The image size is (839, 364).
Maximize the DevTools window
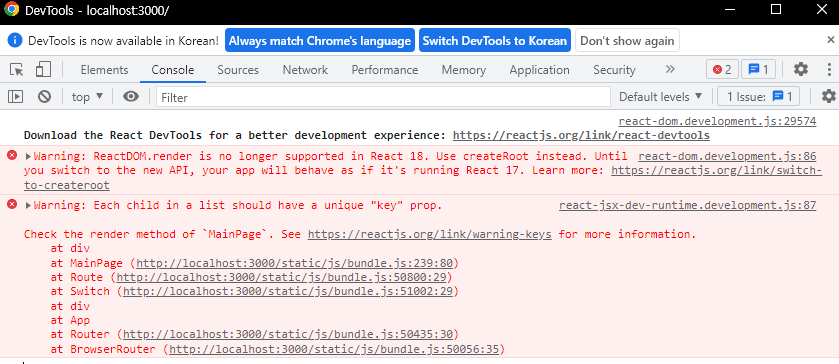click(x=776, y=9)
